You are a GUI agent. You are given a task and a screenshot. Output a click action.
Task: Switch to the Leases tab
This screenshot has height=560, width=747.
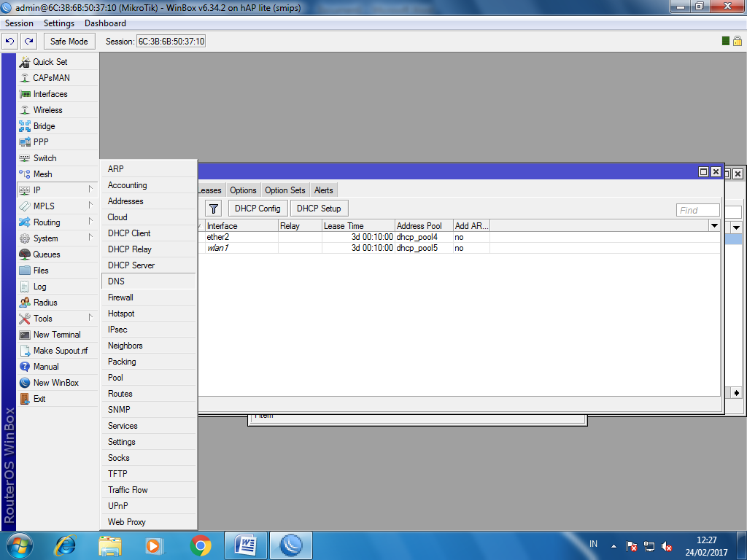click(x=210, y=190)
